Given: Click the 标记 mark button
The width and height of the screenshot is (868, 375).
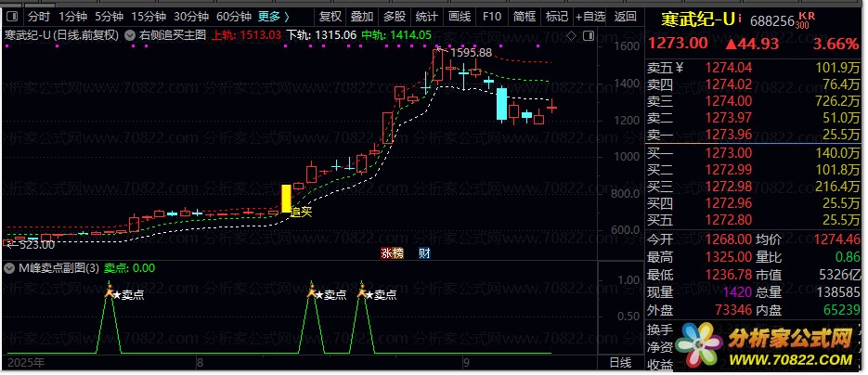Looking at the screenshot, I should pos(556,17).
